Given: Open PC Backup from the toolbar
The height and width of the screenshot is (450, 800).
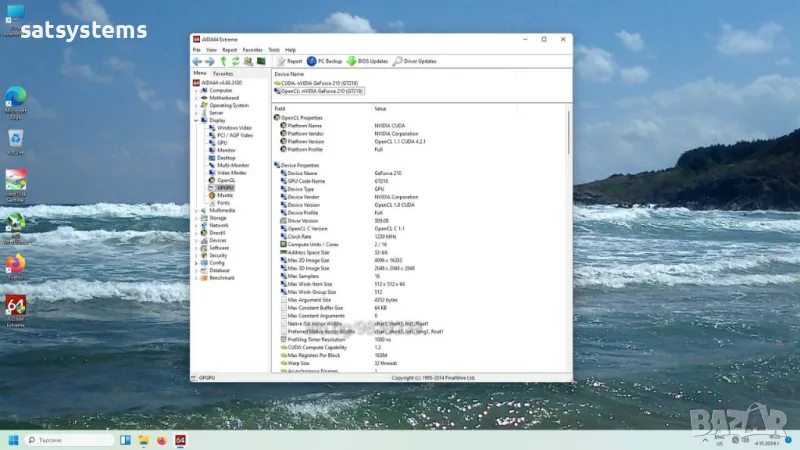Looking at the screenshot, I should coord(325,61).
